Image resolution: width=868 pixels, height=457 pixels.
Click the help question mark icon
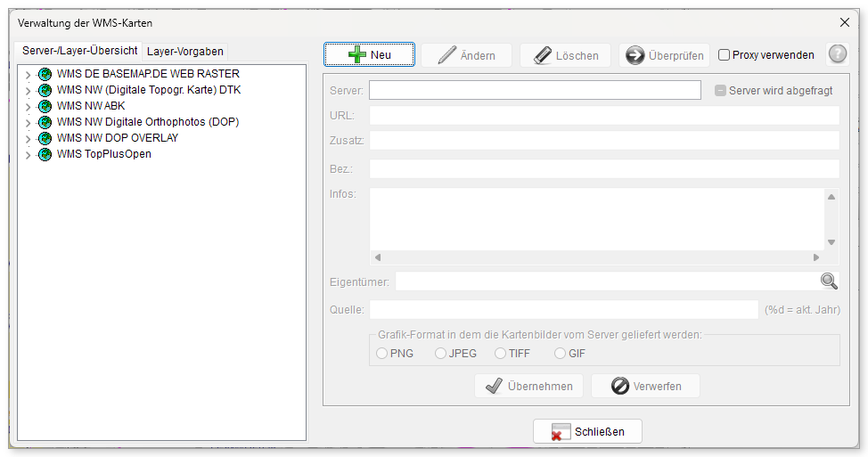point(838,54)
